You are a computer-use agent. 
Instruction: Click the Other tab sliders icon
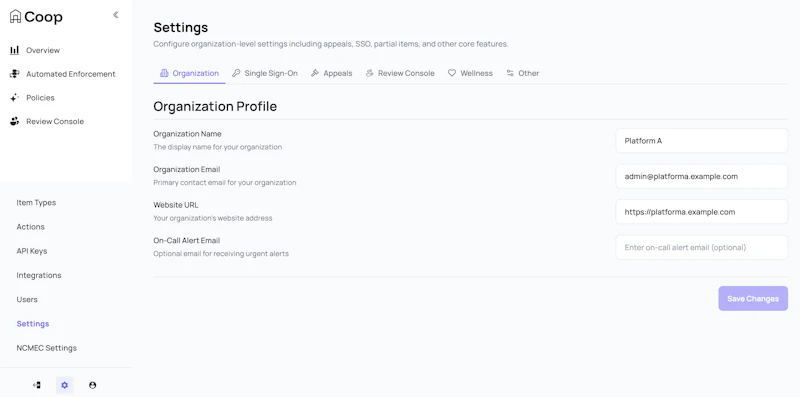[510, 73]
